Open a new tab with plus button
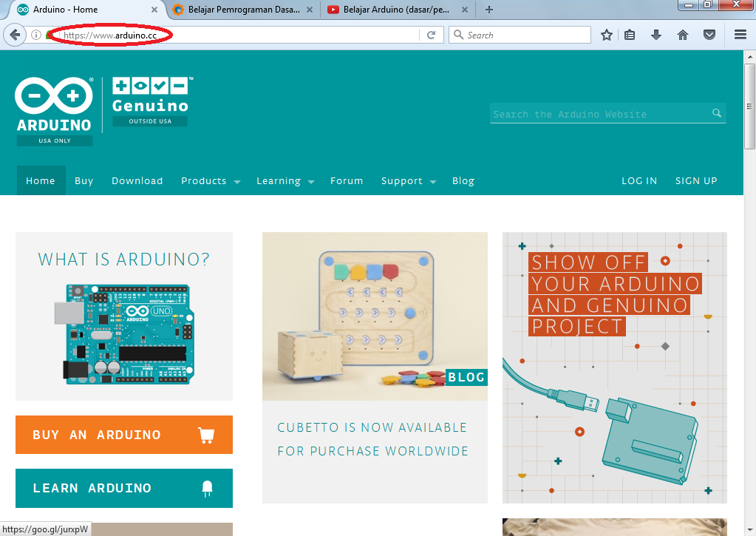Image resolution: width=756 pixels, height=536 pixels. [489, 10]
